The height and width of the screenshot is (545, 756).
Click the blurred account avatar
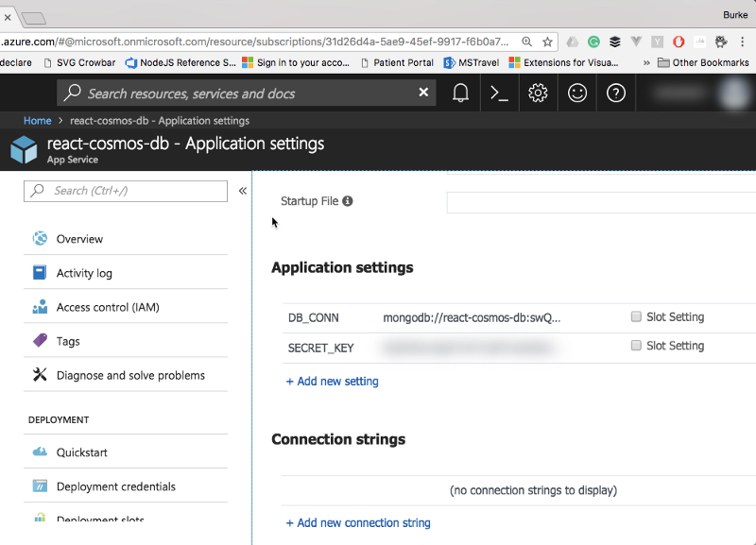click(734, 93)
